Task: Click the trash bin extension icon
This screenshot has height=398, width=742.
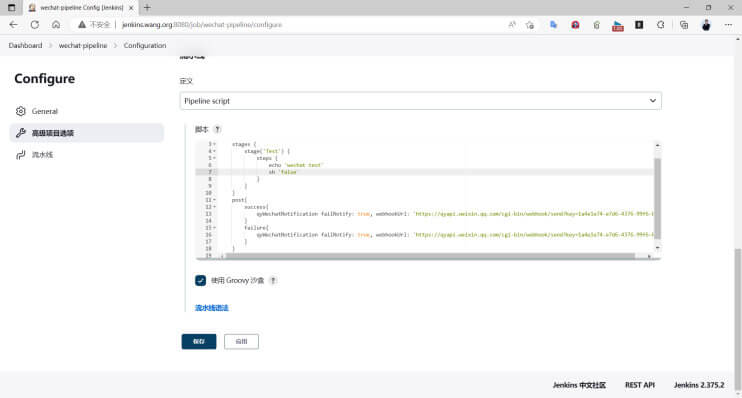Action: pyautogui.click(x=596, y=25)
